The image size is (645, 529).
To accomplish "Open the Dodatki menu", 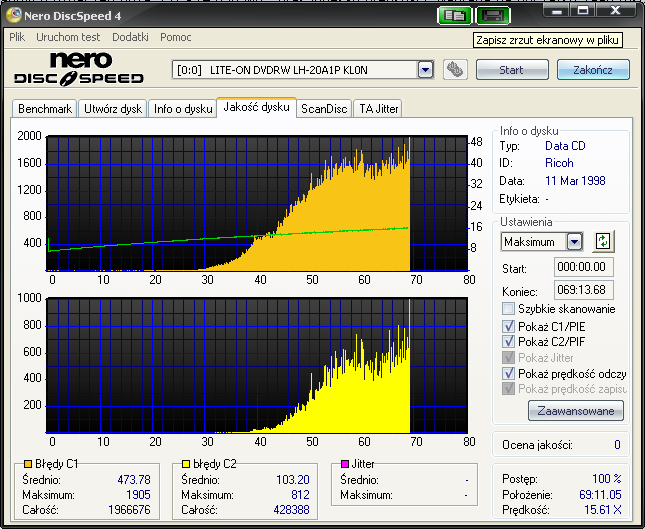I will [x=130, y=37].
